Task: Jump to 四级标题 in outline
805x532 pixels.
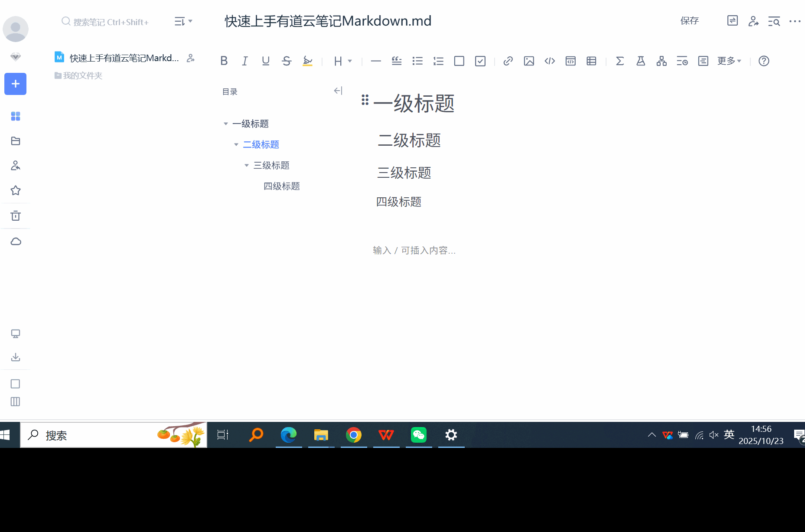Action: pyautogui.click(x=282, y=186)
